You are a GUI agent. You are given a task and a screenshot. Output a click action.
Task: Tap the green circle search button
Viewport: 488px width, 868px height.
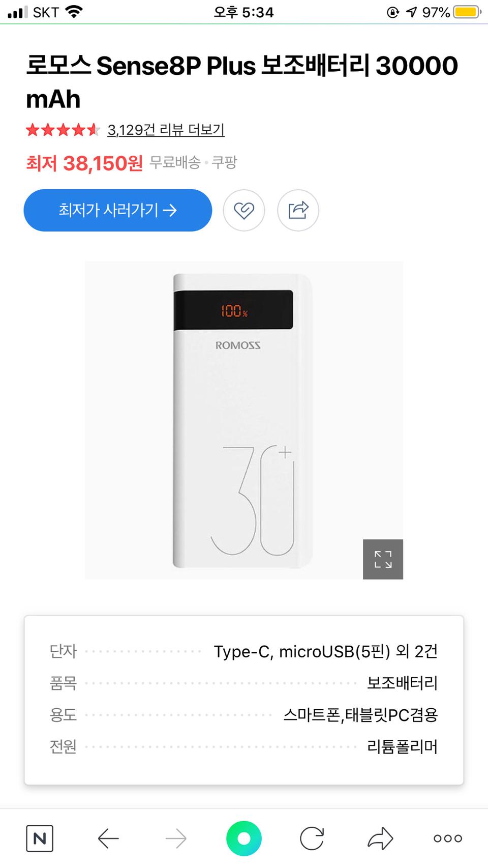244,838
